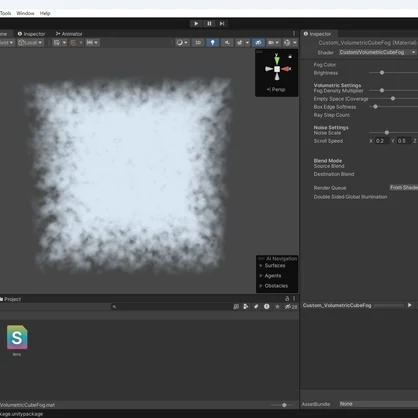Switch to the left Inspector tab
This screenshot has height=418, width=418.
(31, 34)
